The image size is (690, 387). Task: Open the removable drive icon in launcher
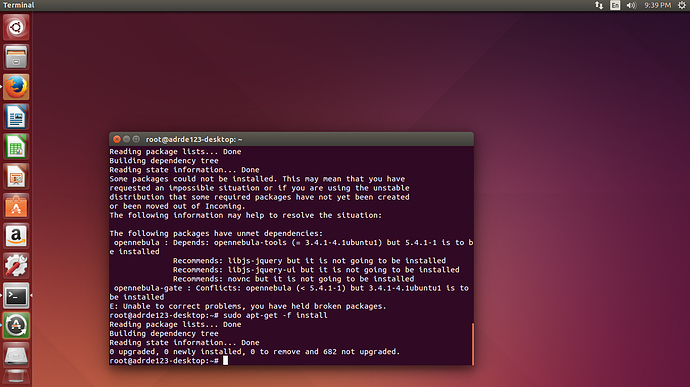(x=16, y=355)
